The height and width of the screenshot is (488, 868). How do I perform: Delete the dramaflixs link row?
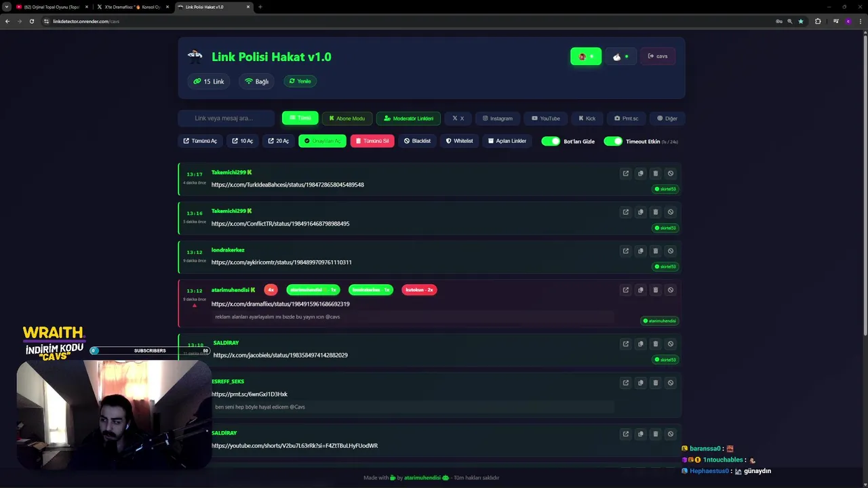pyautogui.click(x=655, y=290)
